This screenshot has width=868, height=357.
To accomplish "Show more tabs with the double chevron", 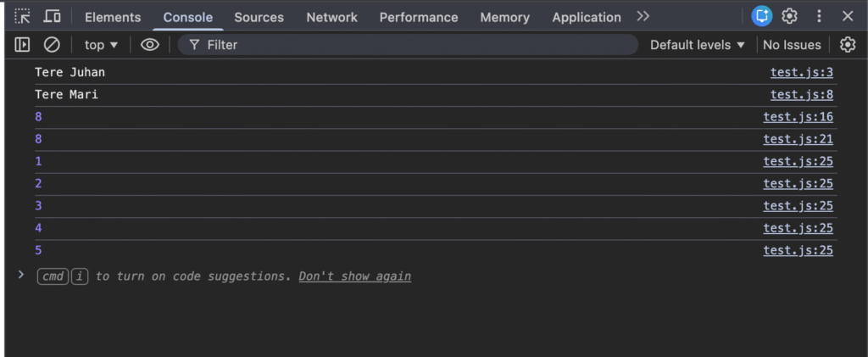I will point(643,16).
